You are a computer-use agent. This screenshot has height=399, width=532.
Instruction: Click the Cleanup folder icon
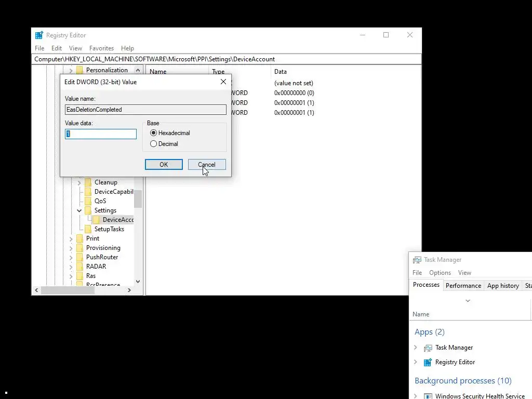[88, 182]
